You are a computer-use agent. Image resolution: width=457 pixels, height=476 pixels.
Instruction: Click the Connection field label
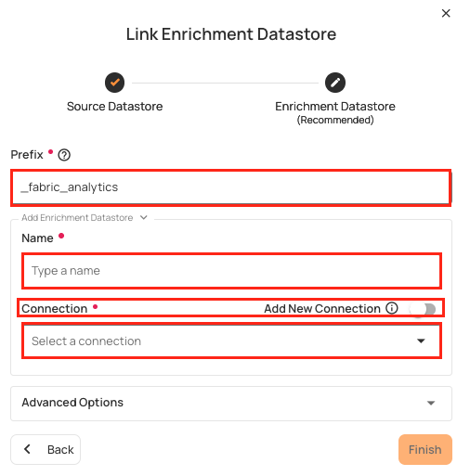[55, 309]
